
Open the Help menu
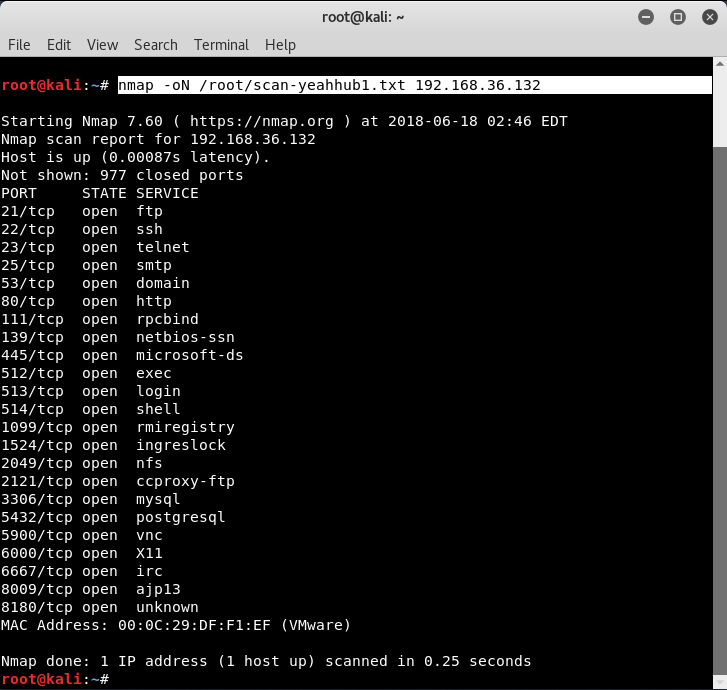click(x=280, y=45)
